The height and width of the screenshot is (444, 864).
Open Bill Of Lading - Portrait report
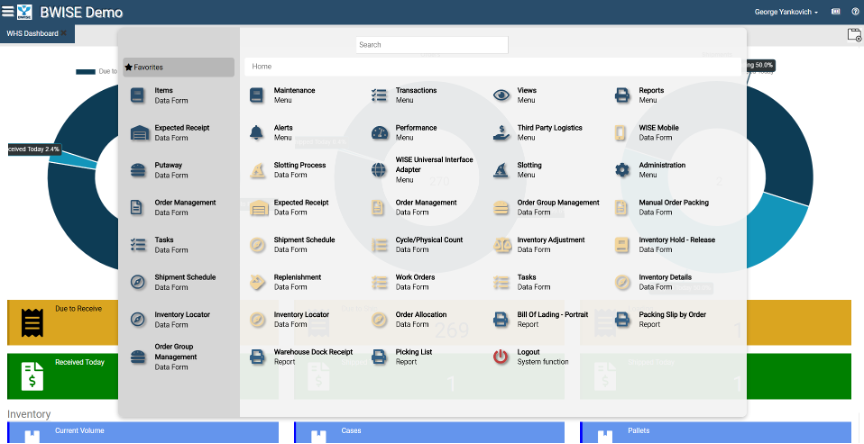(x=541, y=320)
